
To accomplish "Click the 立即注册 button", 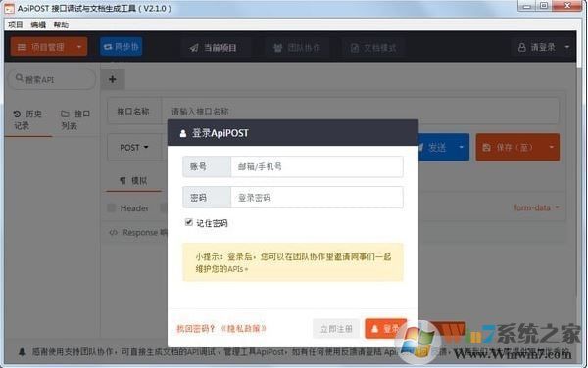I will [x=336, y=329].
